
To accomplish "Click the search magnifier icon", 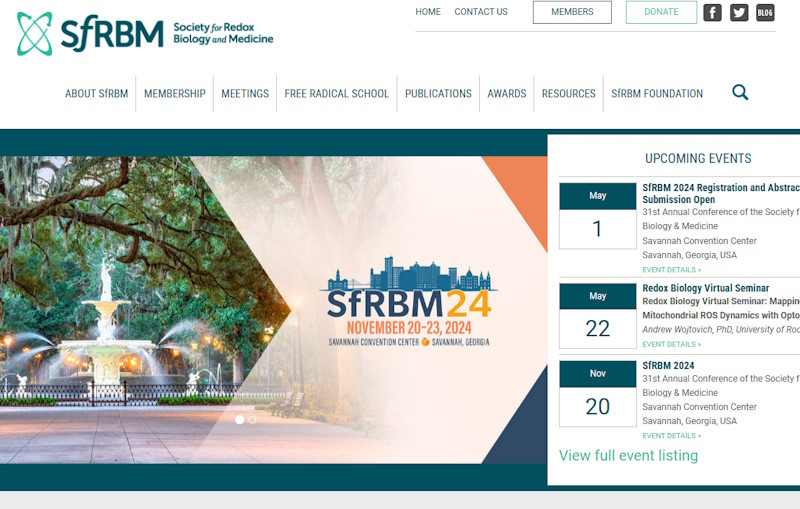I will pos(740,92).
